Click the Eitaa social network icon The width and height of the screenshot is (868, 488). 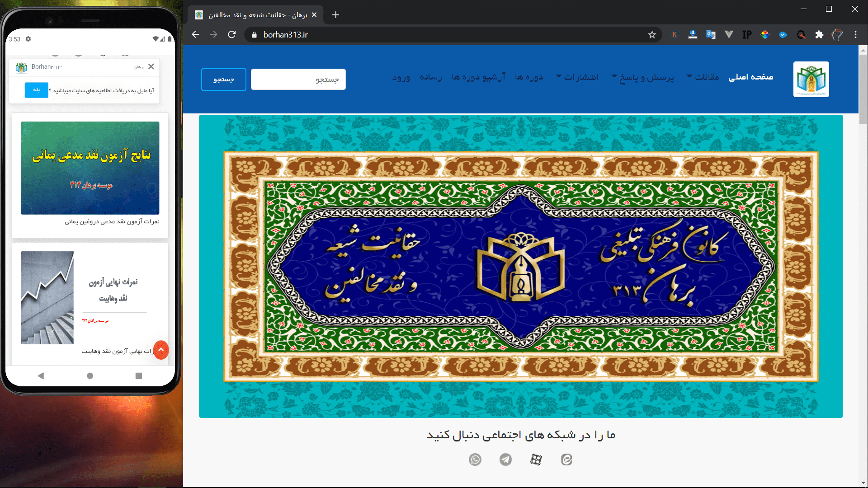click(566, 460)
